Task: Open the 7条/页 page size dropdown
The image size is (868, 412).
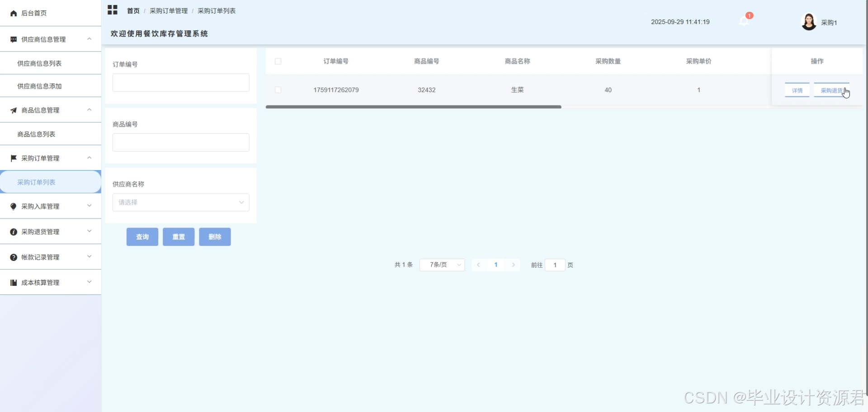Action: 442,265
